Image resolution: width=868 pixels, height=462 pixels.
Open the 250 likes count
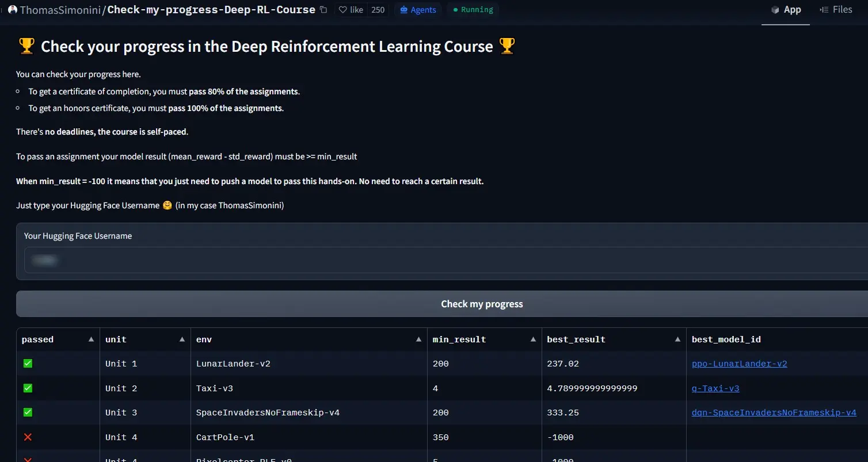[378, 10]
